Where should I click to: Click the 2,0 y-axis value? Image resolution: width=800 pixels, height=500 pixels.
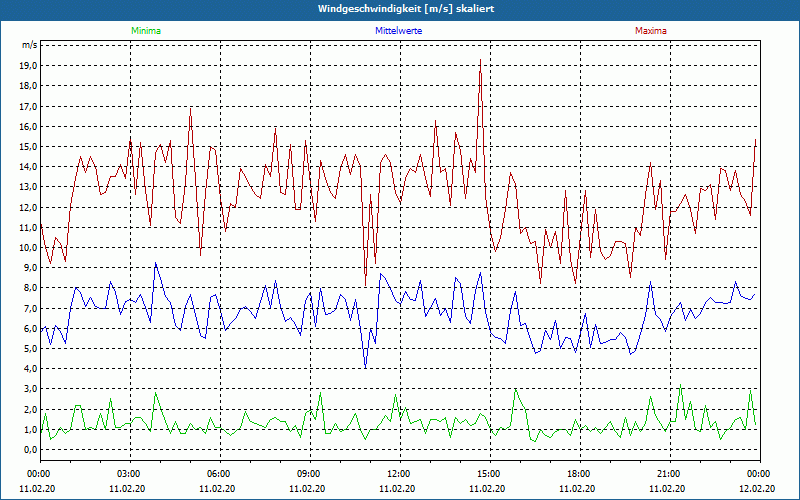click(x=31, y=409)
